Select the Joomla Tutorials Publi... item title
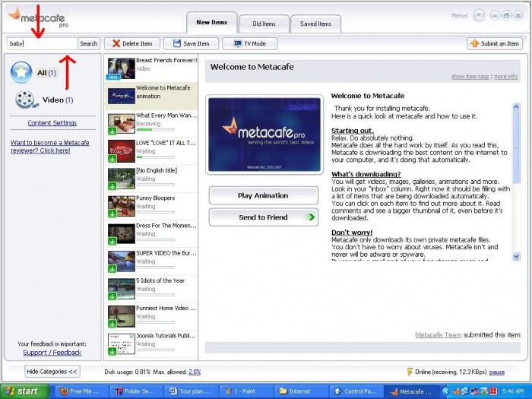The width and height of the screenshot is (532, 399). coord(166,336)
